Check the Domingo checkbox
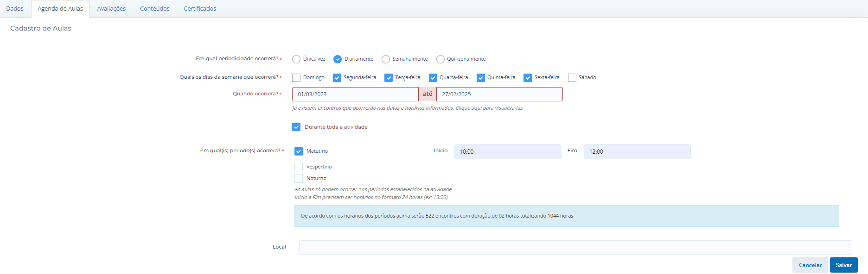The width and height of the screenshot is (868, 274). 296,78
